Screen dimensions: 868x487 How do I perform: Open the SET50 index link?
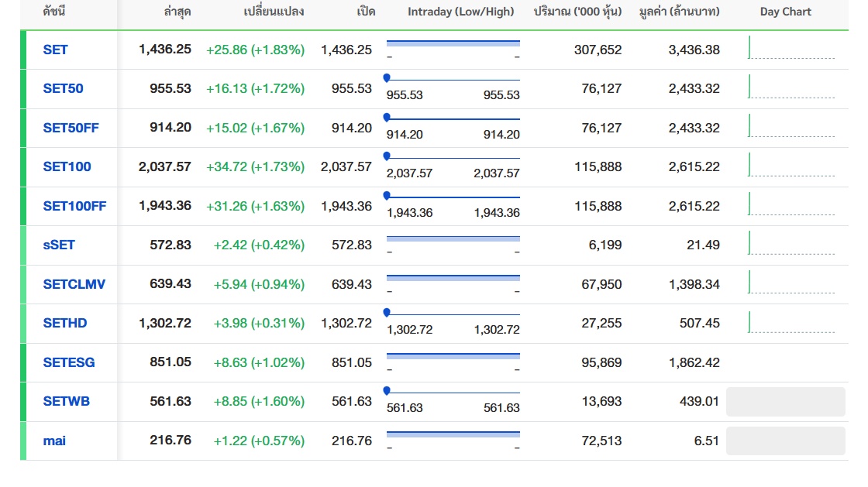63,88
